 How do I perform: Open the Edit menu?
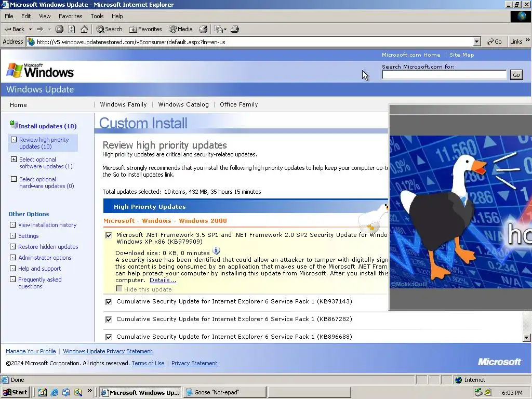click(x=26, y=16)
